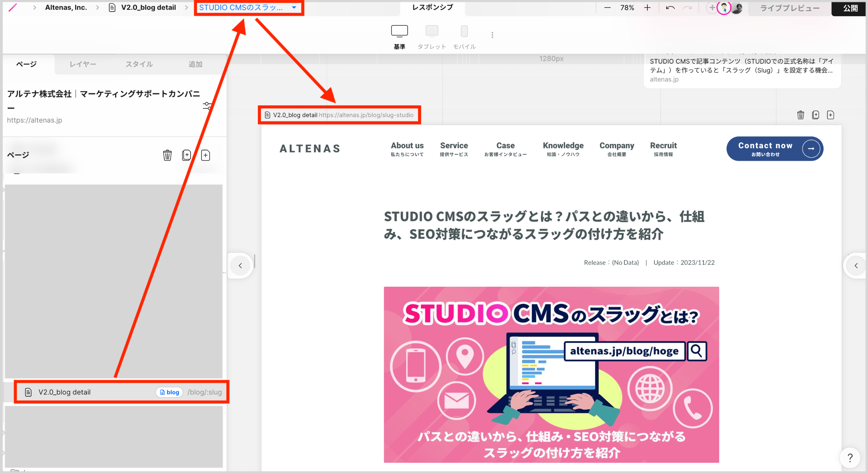Switch to スタイル panel tab
This screenshot has height=474, width=868.
click(x=139, y=64)
